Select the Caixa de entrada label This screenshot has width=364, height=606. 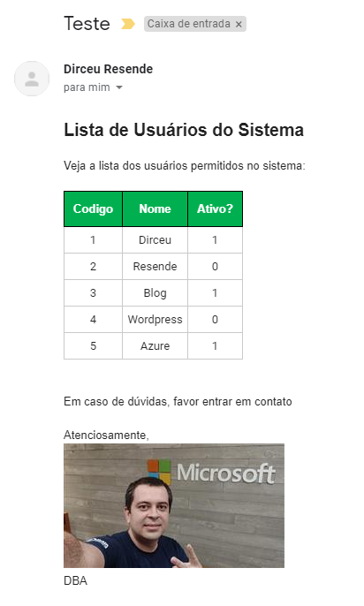188,24
